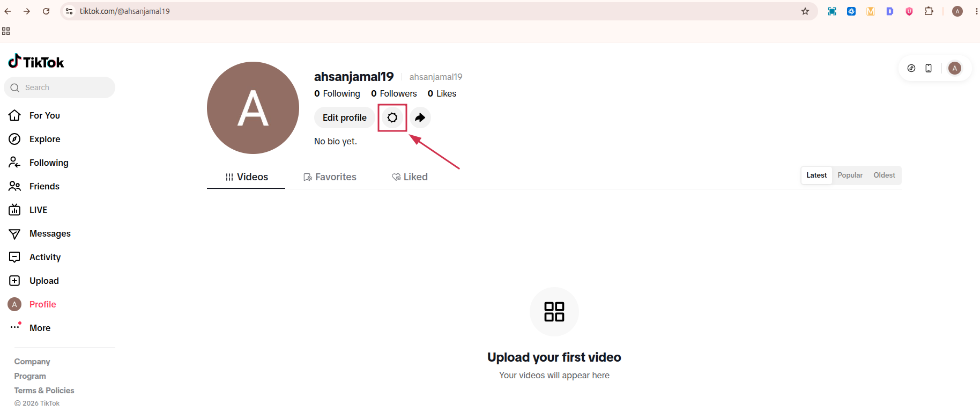980x411 pixels.
Task: Open the browser extensions puzzle icon
Action: pos(929,11)
